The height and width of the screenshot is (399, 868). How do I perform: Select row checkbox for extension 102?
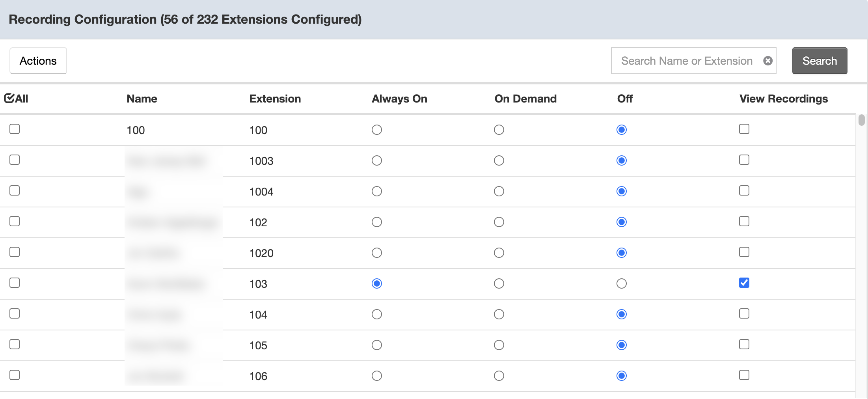click(15, 221)
